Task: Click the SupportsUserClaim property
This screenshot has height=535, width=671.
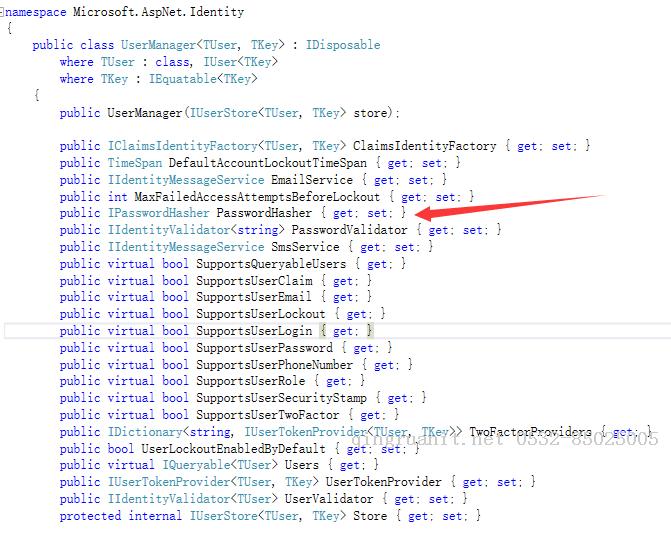Action: [x=254, y=281]
